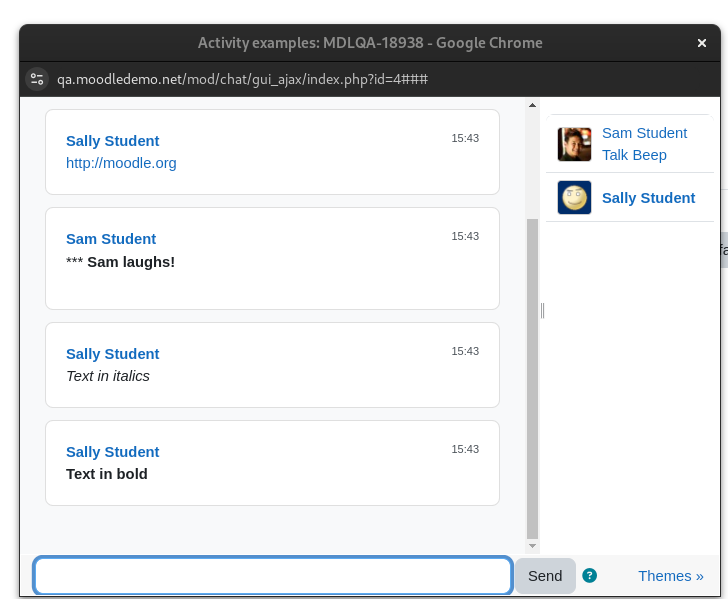Click the chat messages scrollbar thumb

pyautogui.click(x=533, y=378)
